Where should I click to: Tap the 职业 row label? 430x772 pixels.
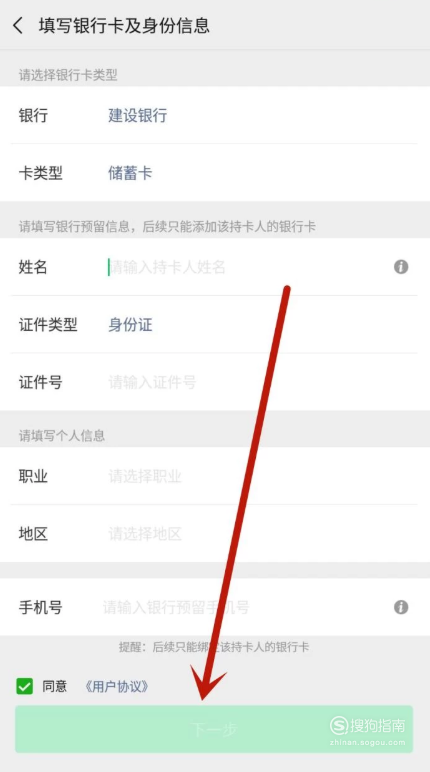pos(33,477)
